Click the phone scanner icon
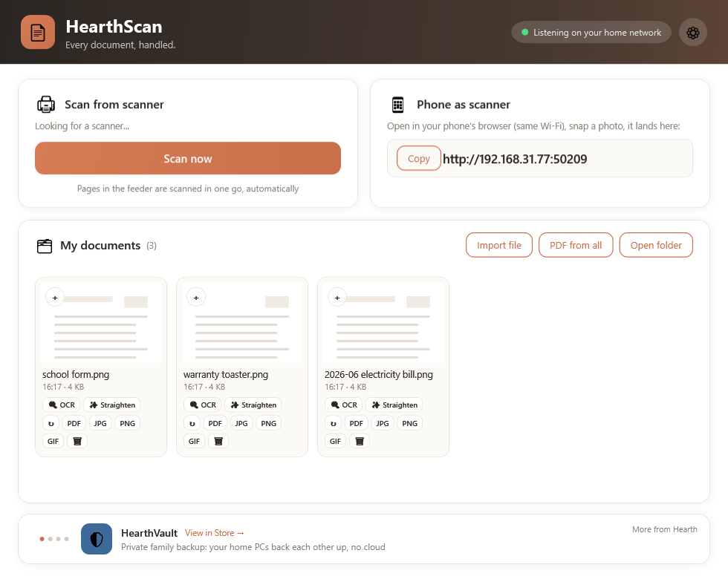Screen dimensions: 728x579 (x=398, y=105)
